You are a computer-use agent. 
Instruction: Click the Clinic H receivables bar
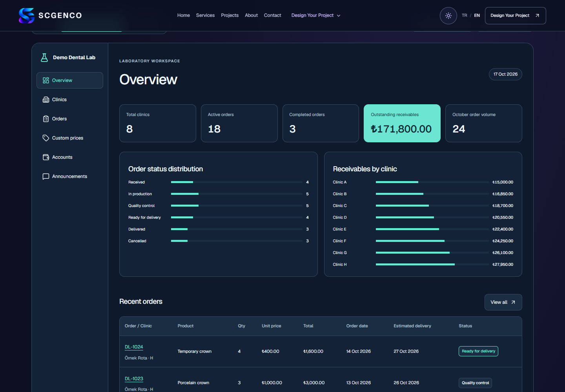point(432,265)
